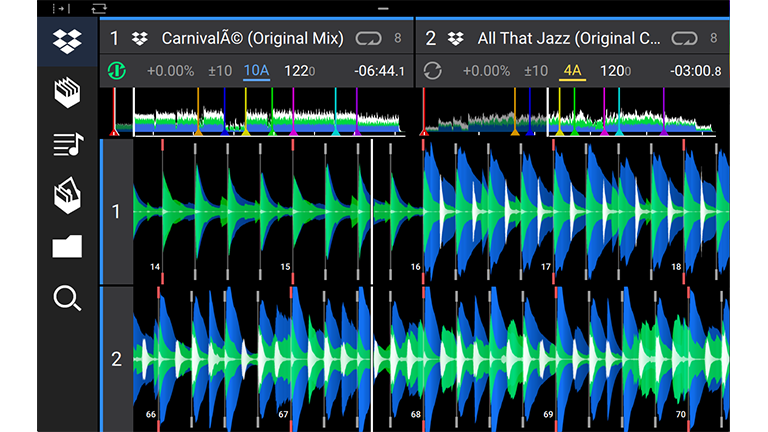Open the Prepare list box icon
This screenshot has height=432, width=768.
pyautogui.click(x=67, y=196)
